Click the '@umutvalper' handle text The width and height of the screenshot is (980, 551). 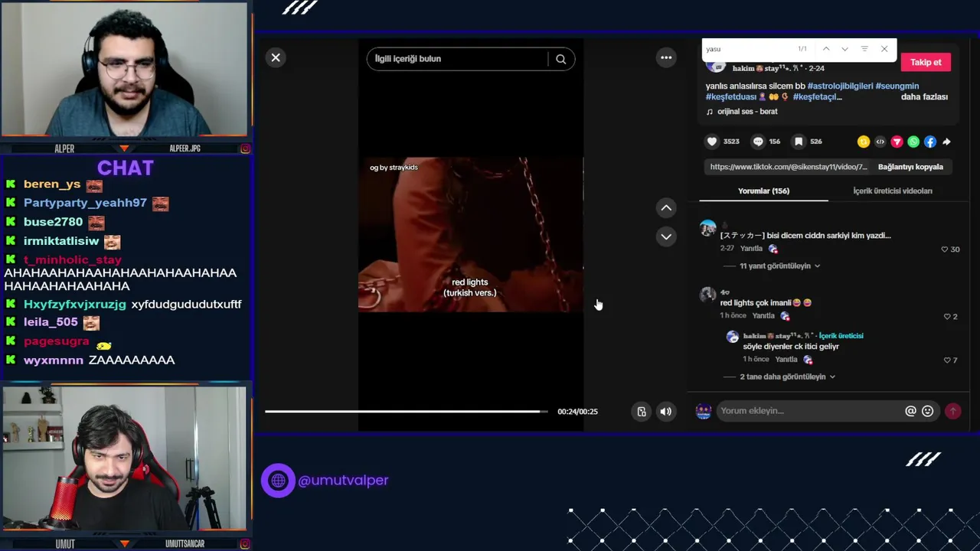(x=343, y=481)
